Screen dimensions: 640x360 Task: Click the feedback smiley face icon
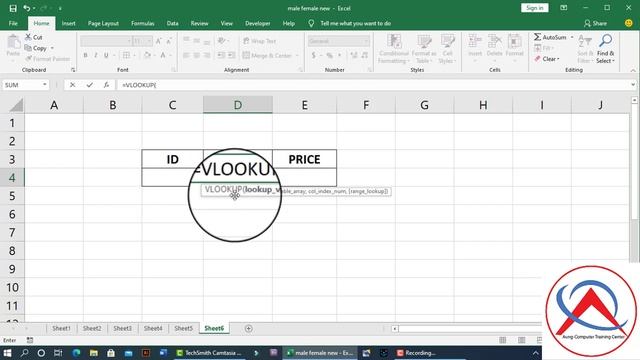629,23
